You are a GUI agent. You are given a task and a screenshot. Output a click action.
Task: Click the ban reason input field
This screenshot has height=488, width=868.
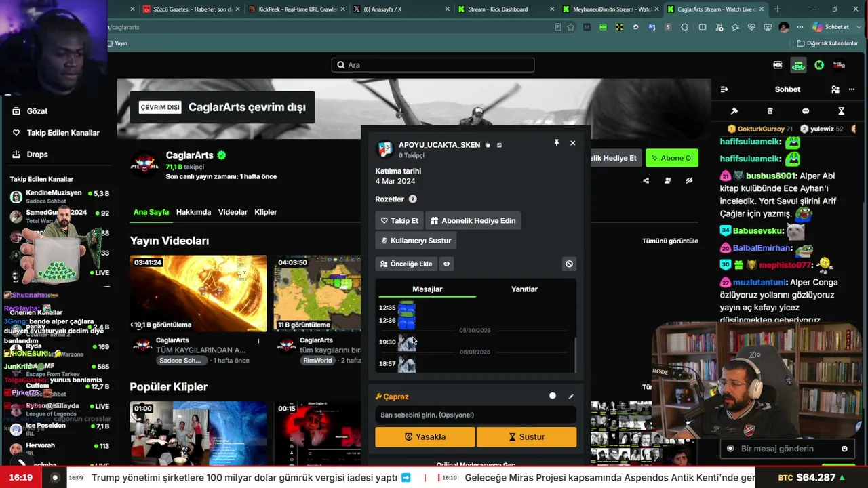pos(475,415)
